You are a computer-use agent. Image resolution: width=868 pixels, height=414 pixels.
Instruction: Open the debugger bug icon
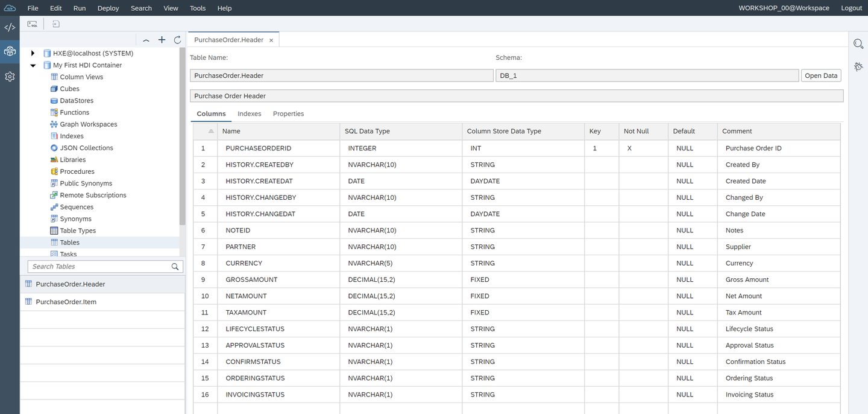(x=858, y=66)
